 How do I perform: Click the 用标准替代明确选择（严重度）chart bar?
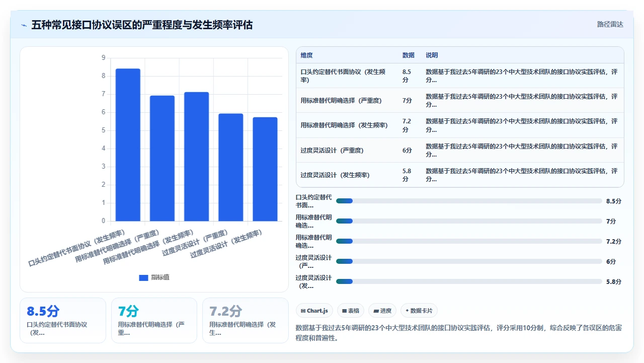162,158
